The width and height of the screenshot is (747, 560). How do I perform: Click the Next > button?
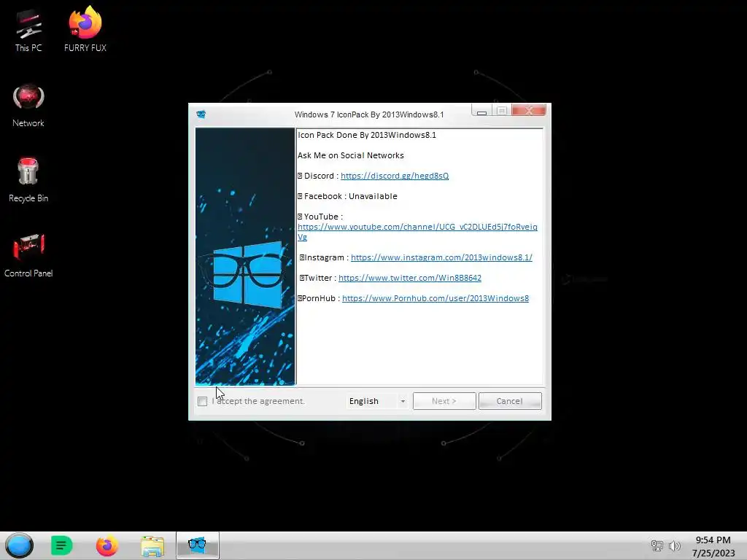click(x=444, y=401)
